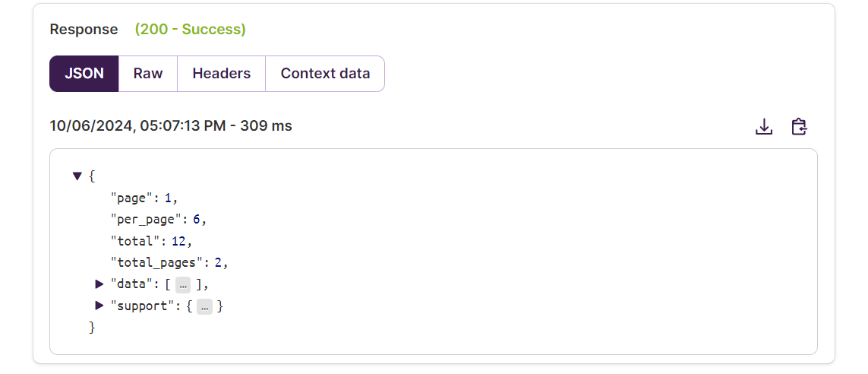Click the ellipsis badge inside support braces
868x374 pixels.
tap(205, 306)
